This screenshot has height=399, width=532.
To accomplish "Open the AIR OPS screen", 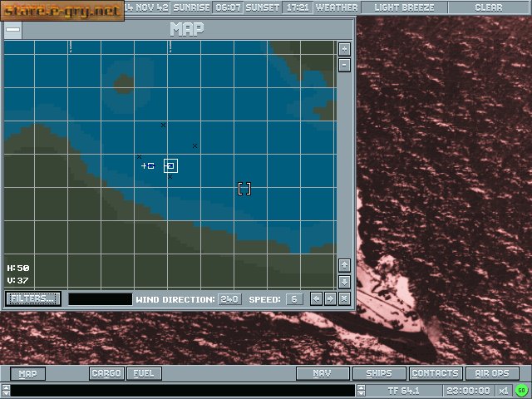I will tap(492, 373).
